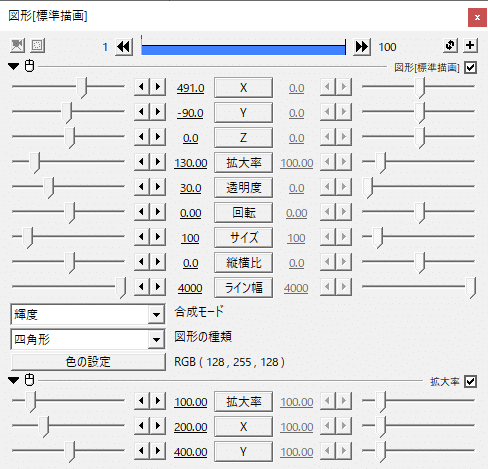Click the 色の設定 button
The width and height of the screenshot is (488, 469).
point(88,362)
